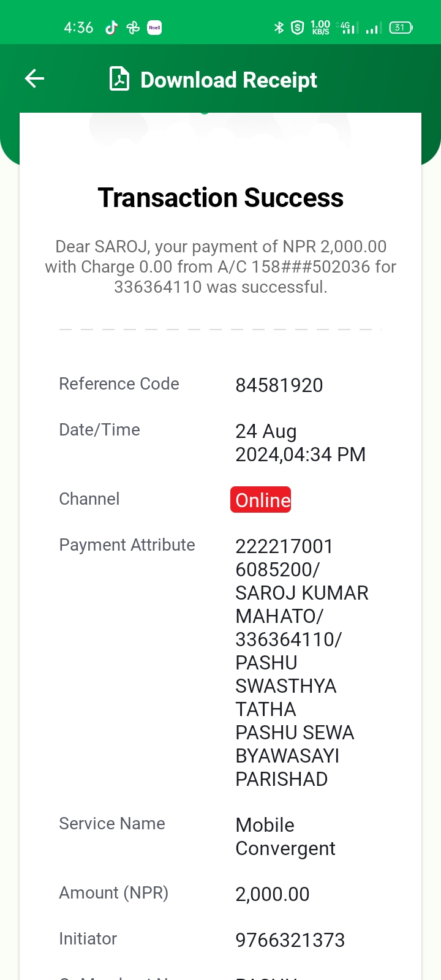
Task: Tap the Mobile Convergent service name
Action: [285, 837]
